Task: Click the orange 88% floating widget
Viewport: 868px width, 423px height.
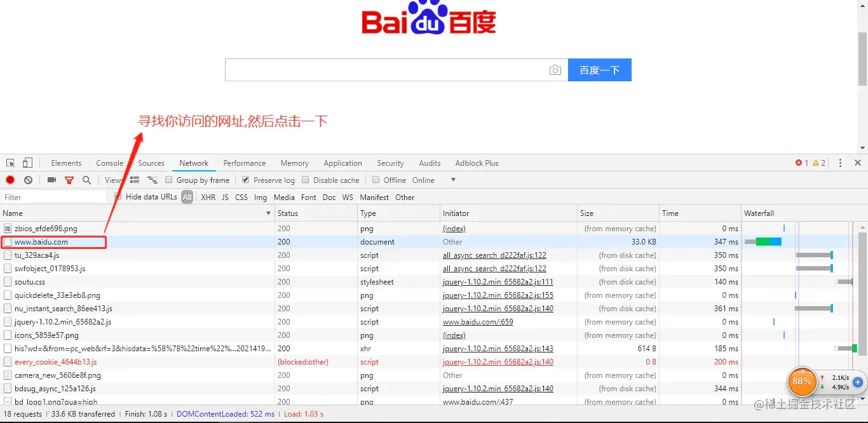Action: (802, 382)
